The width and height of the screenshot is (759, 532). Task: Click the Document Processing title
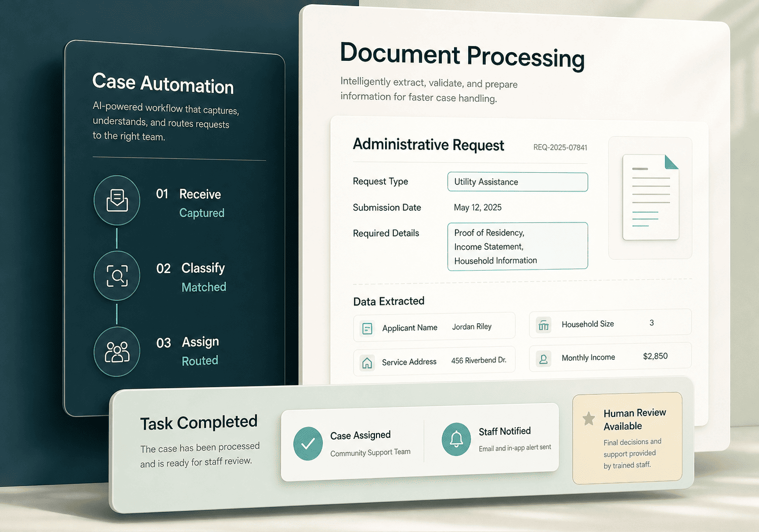[462, 56]
